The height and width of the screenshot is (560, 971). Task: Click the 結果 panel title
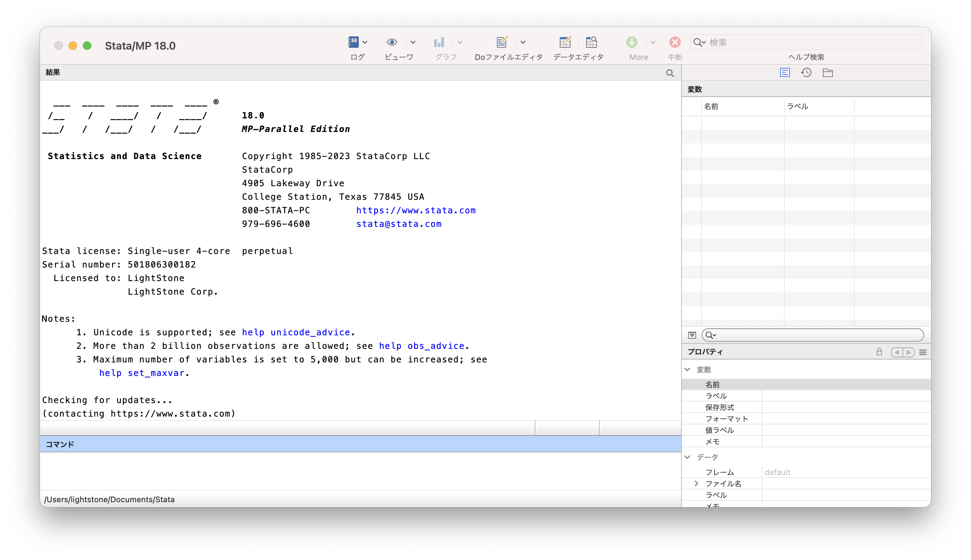(53, 72)
